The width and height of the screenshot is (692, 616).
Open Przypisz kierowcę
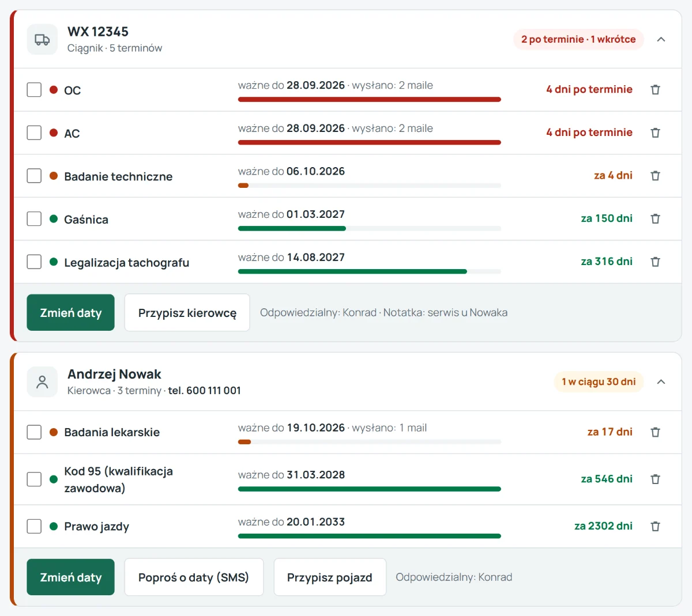187,313
